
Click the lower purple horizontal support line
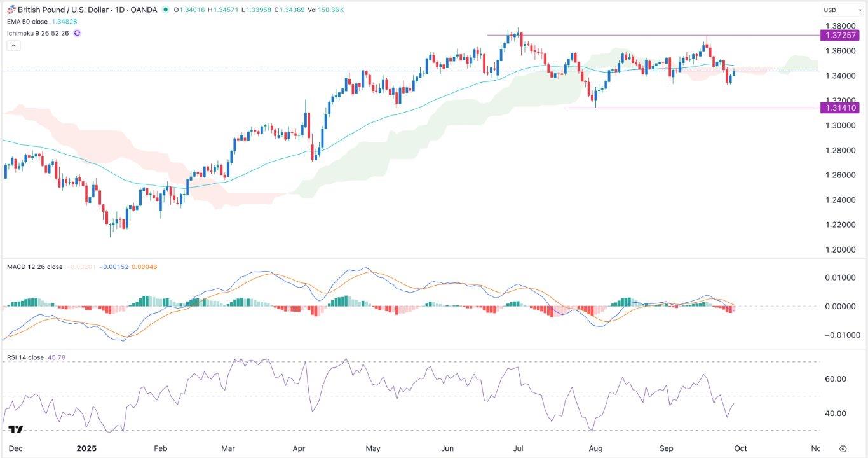tap(699, 108)
